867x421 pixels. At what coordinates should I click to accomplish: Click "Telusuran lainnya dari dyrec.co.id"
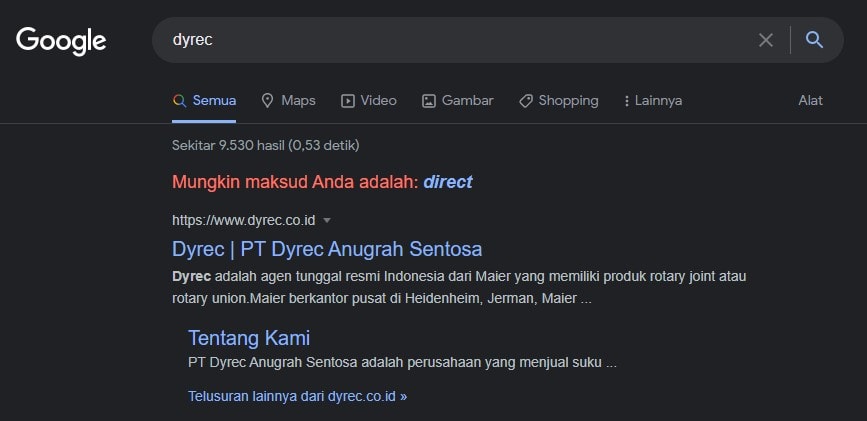pyautogui.click(x=297, y=396)
